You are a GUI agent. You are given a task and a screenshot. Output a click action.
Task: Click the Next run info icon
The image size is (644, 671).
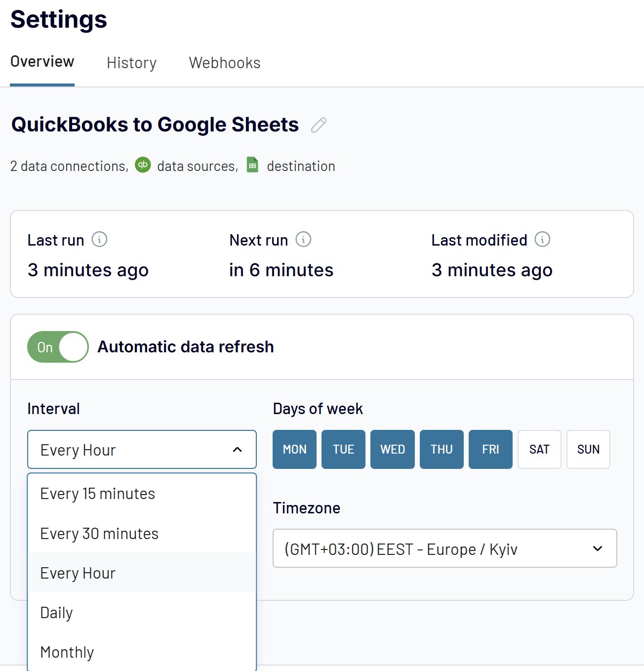tap(305, 239)
